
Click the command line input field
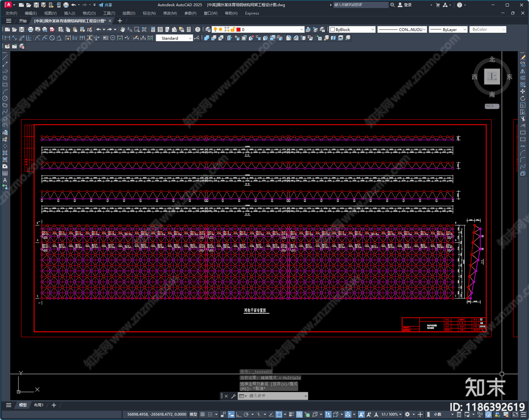coord(276,396)
